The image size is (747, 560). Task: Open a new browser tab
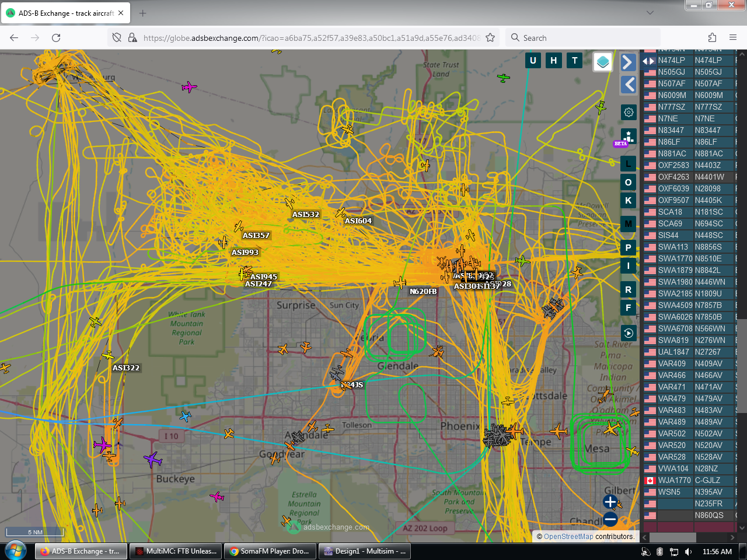143,13
